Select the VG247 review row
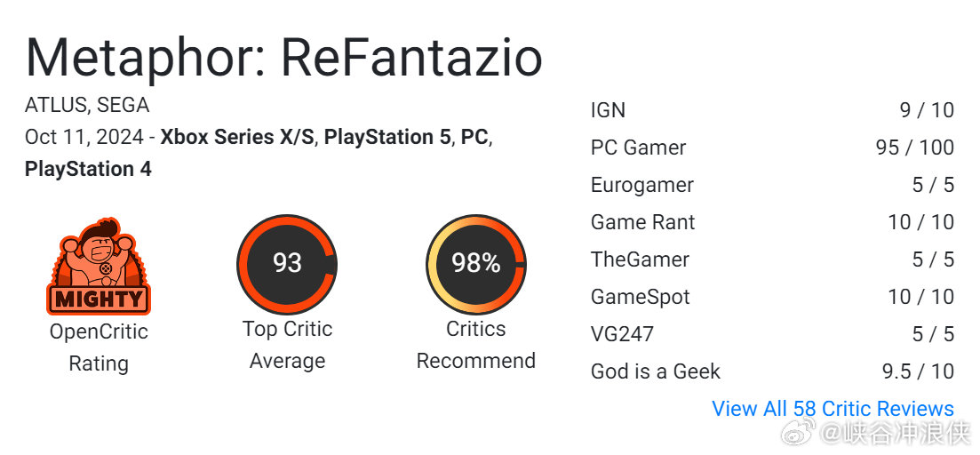The width and height of the screenshot is (980, 455). [x=772, y=334]
